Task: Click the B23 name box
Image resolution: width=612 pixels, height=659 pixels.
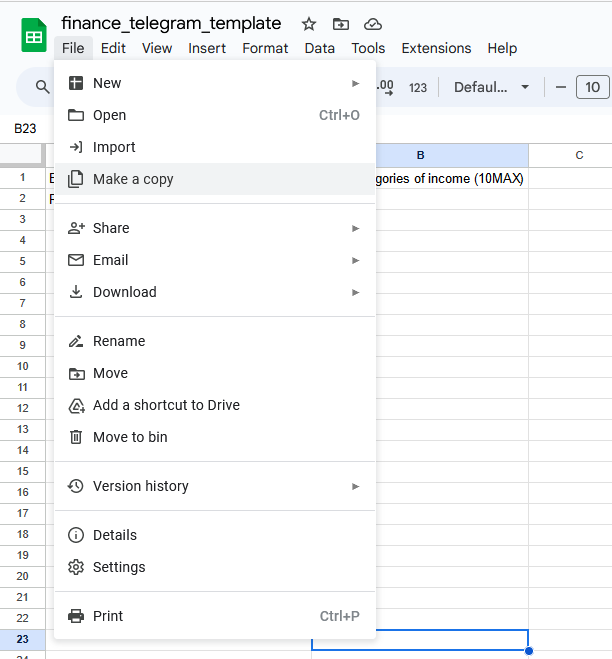Action: point(25,129)
